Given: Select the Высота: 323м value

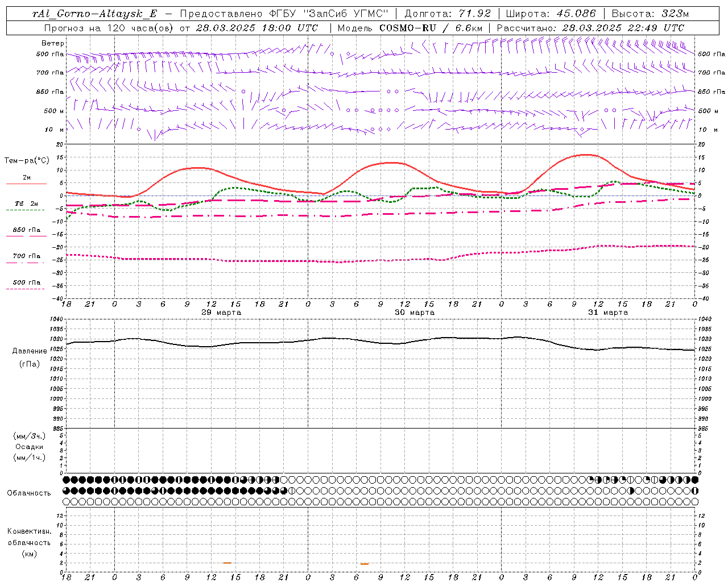Looking at the screenshot, I should pyautogui.click(x=651, y=14).
